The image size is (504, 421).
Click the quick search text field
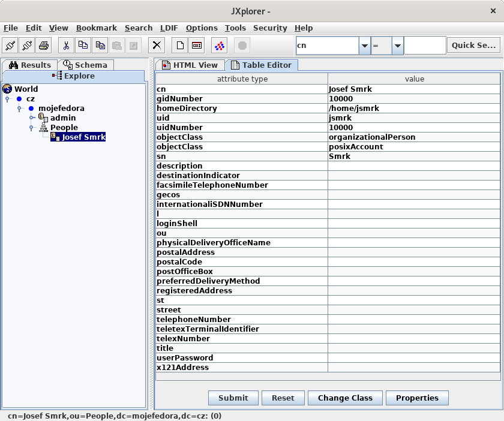(x=425, y=46)
